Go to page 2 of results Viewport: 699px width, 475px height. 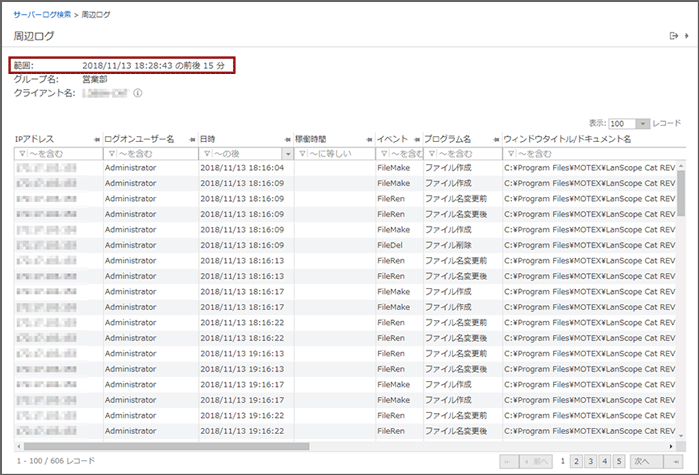(576, 461)
